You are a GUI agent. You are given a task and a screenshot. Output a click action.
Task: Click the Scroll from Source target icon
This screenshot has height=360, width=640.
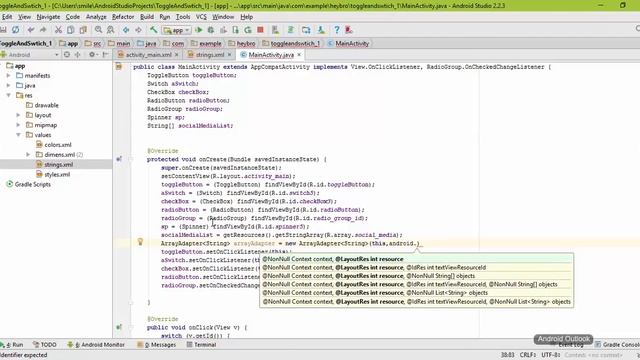coord(67,54)
